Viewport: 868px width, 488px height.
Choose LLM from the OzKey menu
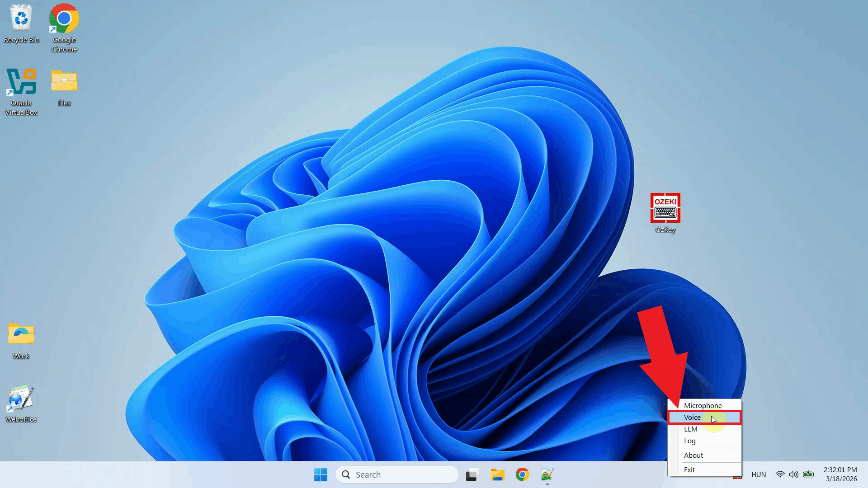(x=691, y=429)
